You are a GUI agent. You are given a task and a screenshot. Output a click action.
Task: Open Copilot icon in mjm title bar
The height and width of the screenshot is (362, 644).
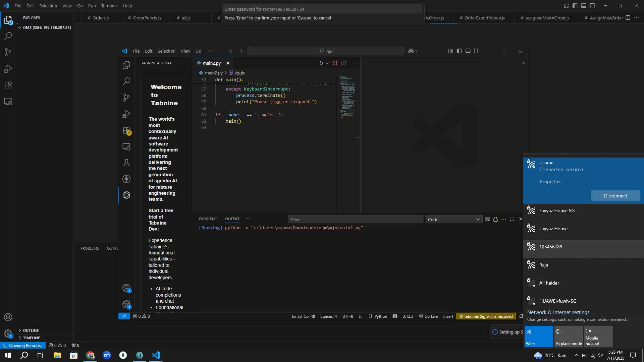[411, 51]
